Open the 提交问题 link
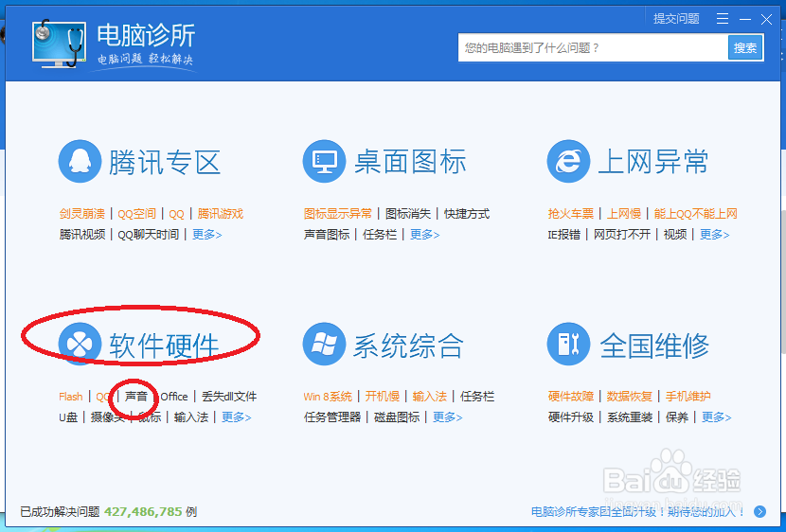 (x=676, y=19)
